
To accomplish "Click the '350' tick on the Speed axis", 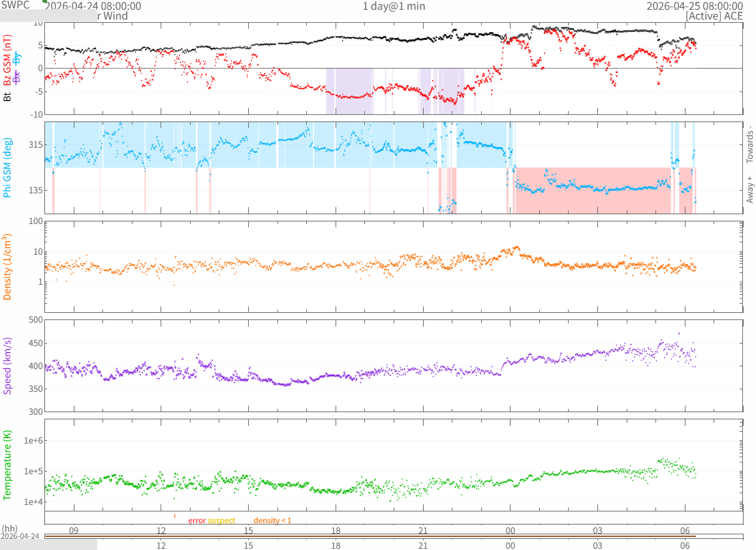I will (36, 389).
